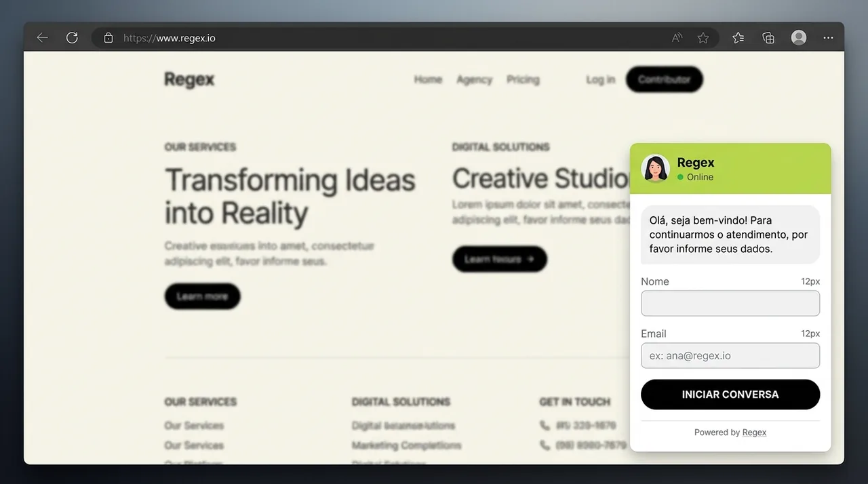Open the Favorites list icon
This screenshot has height=484, width=868.
click(x=738, y=38)
